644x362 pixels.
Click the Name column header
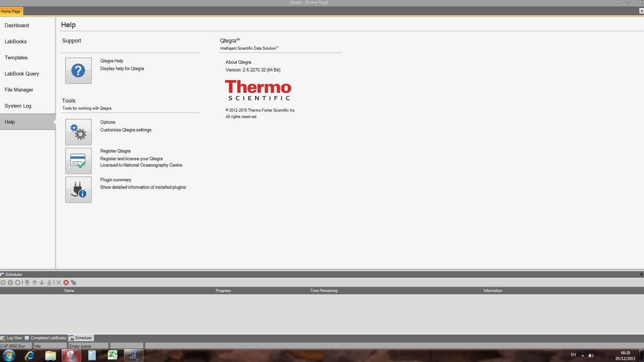69,290
